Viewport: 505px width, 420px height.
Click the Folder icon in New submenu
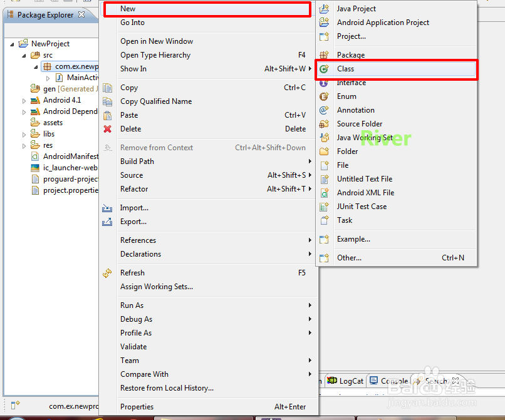point(325,151)
